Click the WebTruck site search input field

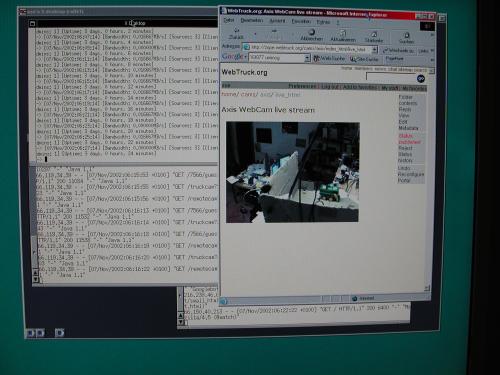coord(391,77)
